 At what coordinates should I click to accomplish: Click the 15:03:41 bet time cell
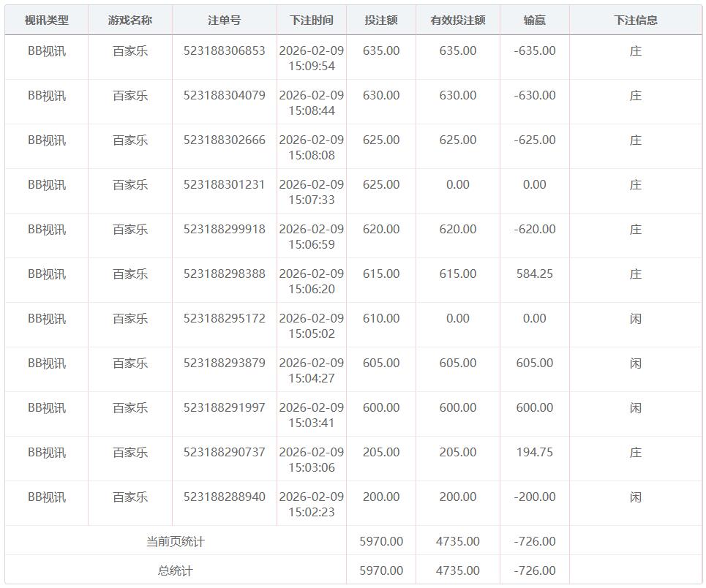click(x=311, y=415)
